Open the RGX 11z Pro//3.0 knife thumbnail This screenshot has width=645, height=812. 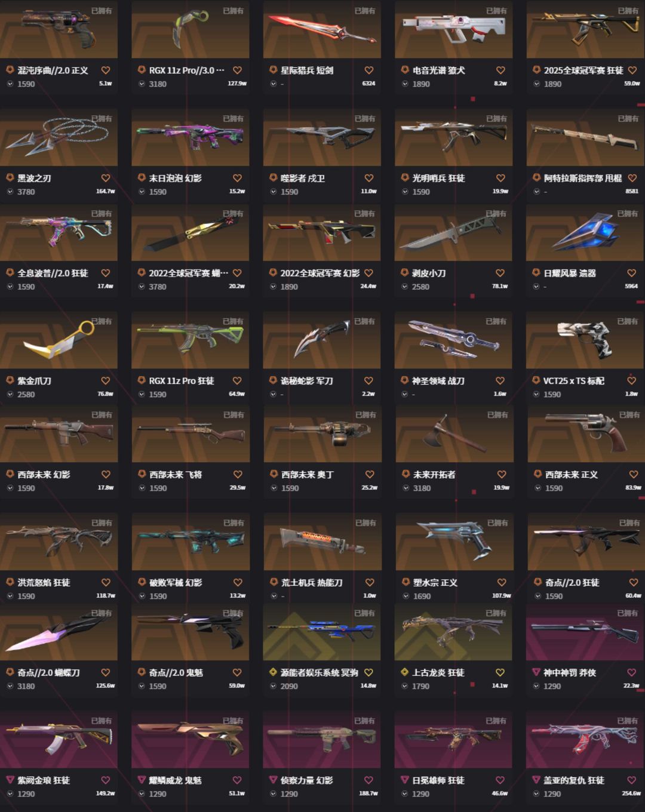[x=191, y=29]
